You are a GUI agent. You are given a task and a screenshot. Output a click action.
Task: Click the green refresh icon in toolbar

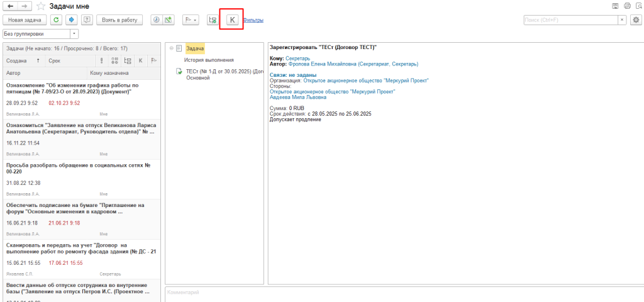(x=57, y=20)
